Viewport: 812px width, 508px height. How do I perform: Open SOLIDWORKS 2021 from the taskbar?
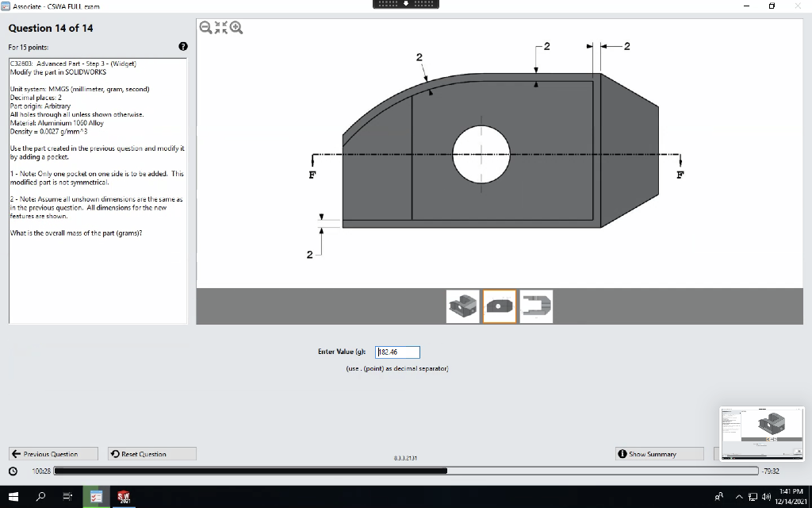pos(124,496)
